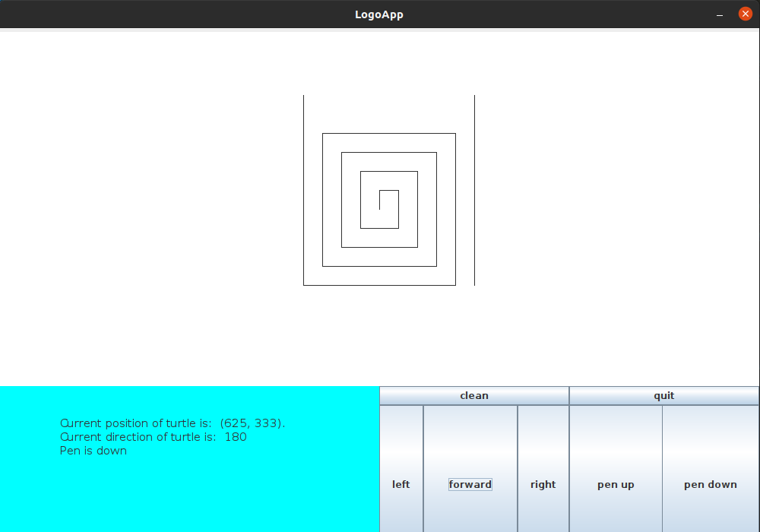Screen dimensions: 760x532
Task: Click the LogoApp title bar
Action: pyautogui.click(x=379, y=14)
